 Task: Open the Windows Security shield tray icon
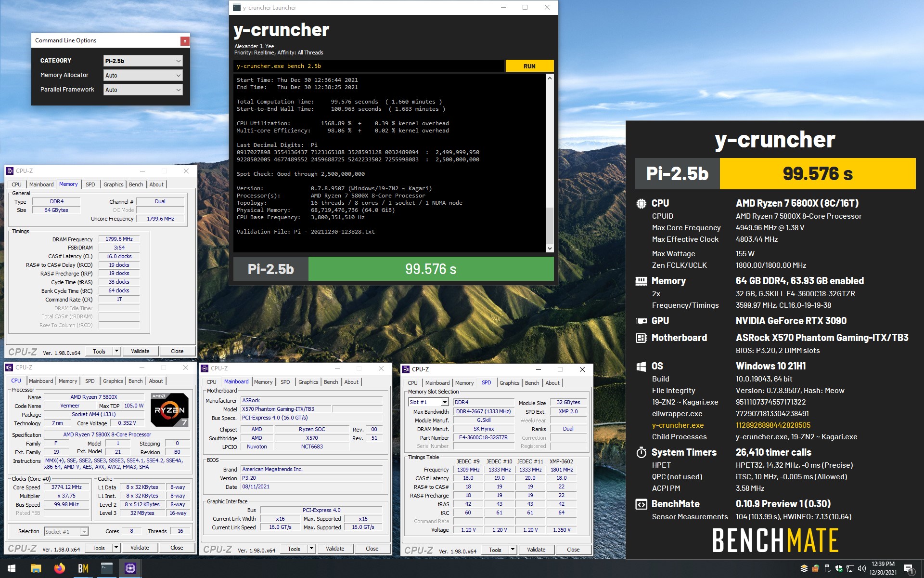tap(839, 568)
